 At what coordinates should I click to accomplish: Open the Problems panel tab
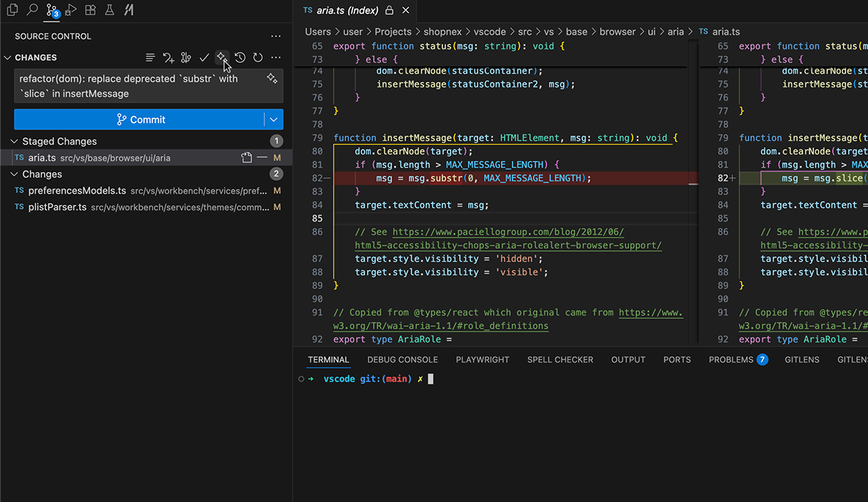731,360
